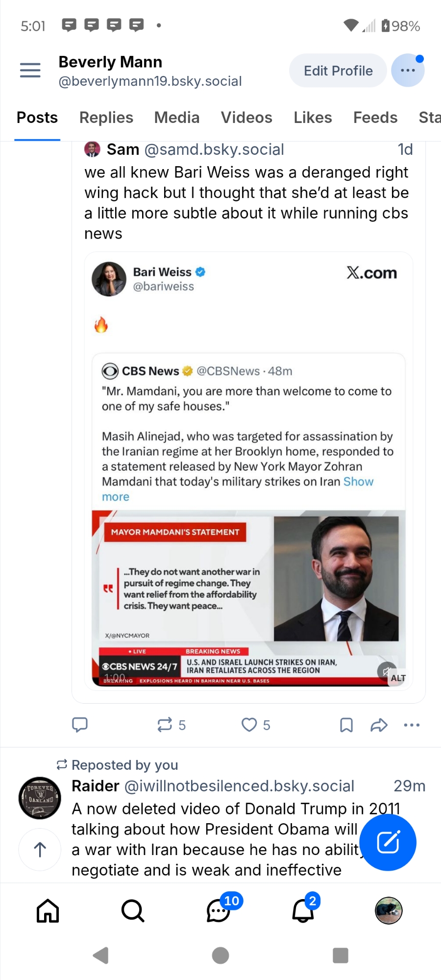The image size is (441, 980).
Task: Expand CBS News tweet with Show more
Action: [x=358, y=482]
